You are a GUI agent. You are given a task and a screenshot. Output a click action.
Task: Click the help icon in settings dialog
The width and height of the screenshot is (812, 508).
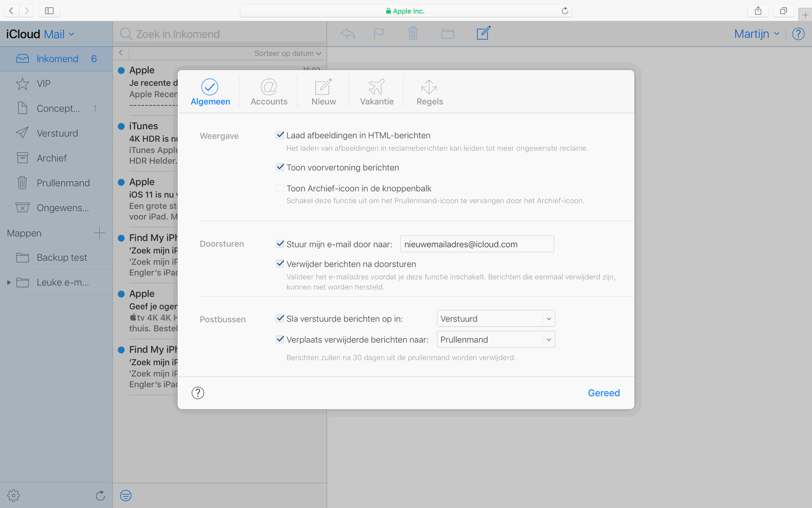point(198,393)
